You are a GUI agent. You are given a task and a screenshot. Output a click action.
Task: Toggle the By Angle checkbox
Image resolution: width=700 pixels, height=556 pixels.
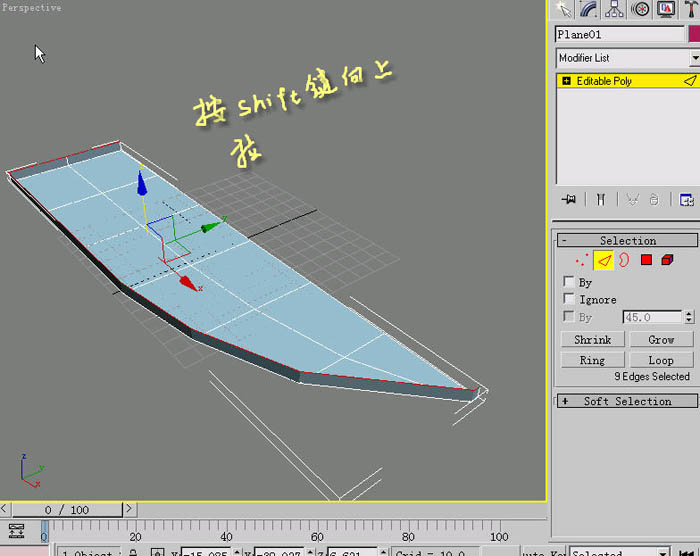(x=569, y=316)
